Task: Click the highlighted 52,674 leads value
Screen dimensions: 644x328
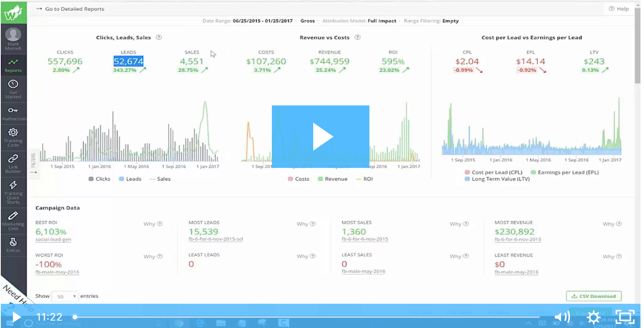Action: 128,61
